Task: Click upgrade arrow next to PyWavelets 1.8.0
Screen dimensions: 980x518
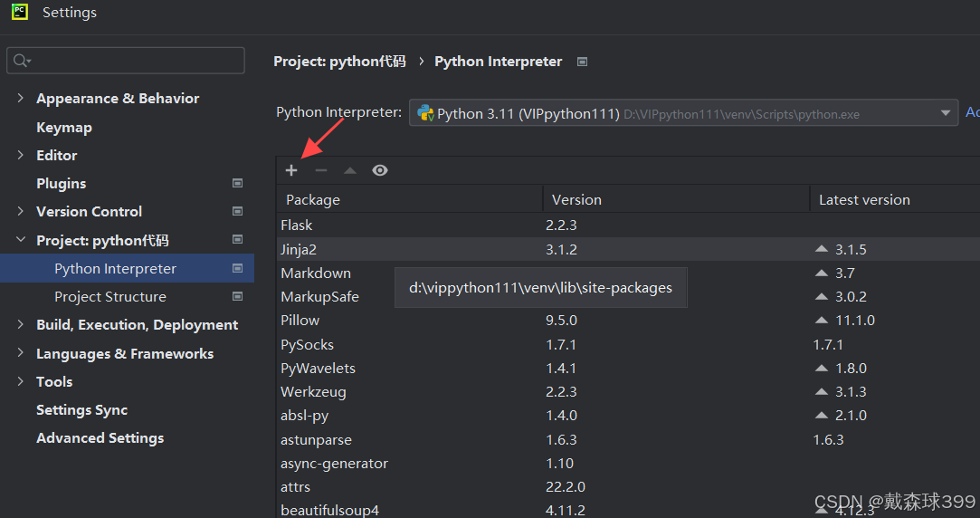Action: (822, 369)
